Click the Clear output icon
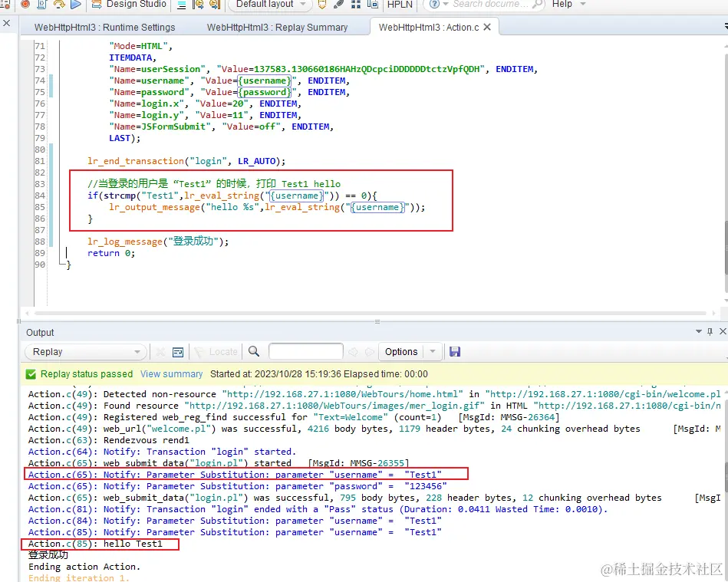The image size is (728, 582). click(x=160, y=352)
